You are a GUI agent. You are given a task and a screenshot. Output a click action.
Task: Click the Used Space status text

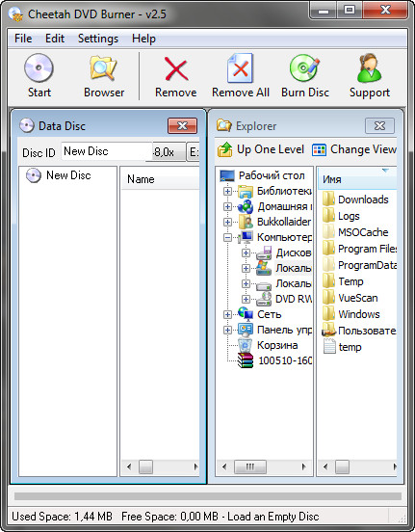coord(62,517)
